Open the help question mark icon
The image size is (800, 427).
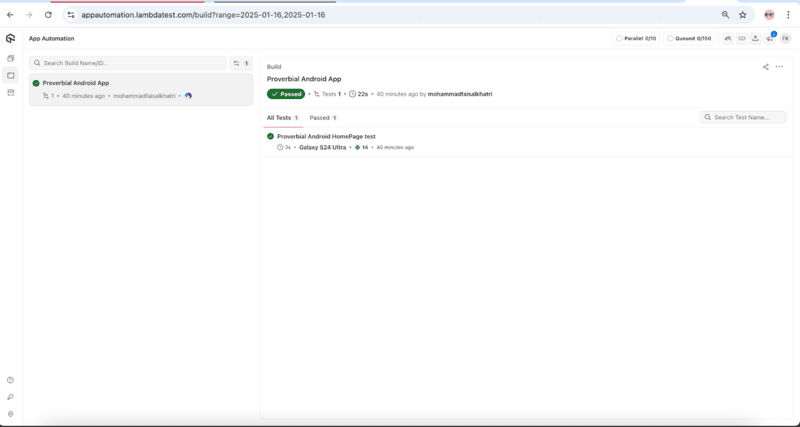[x=10, y=380]
